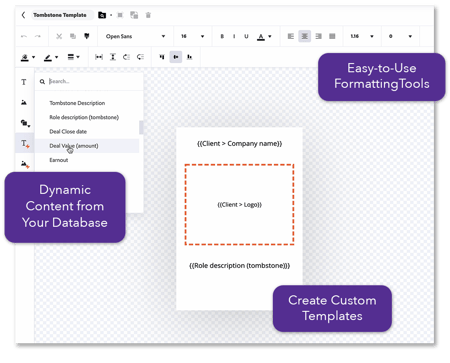Expand the border color dropdown arrow
Screen dimensions: 450x363
coord(57,57)
